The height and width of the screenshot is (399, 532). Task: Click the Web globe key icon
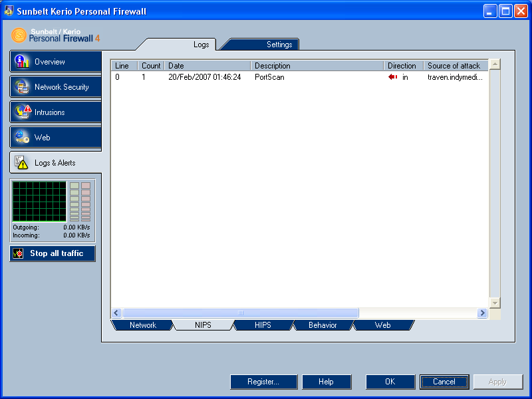point(23,138)
